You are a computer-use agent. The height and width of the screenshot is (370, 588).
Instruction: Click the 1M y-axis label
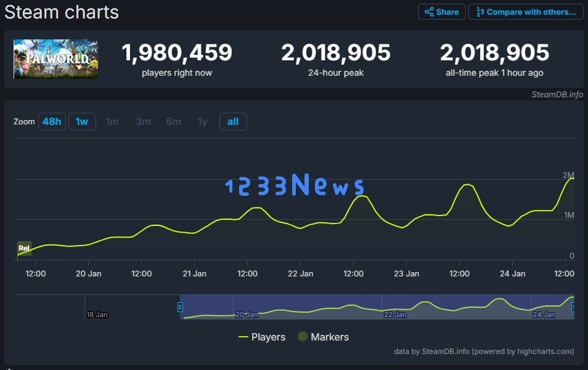click(569, 215)
